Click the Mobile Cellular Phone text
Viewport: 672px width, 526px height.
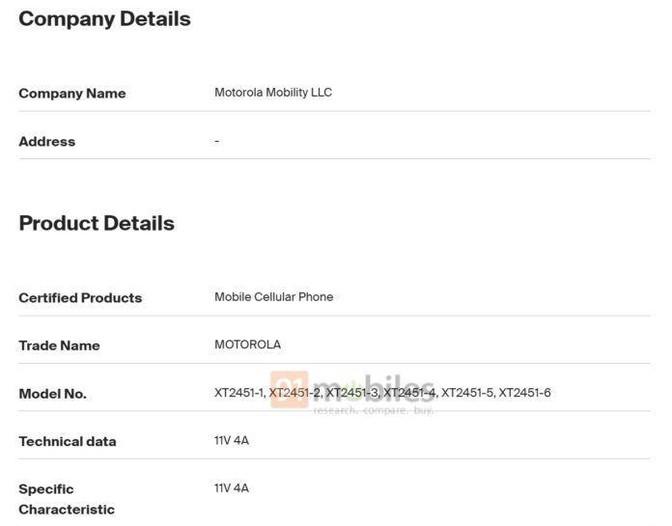273,296
